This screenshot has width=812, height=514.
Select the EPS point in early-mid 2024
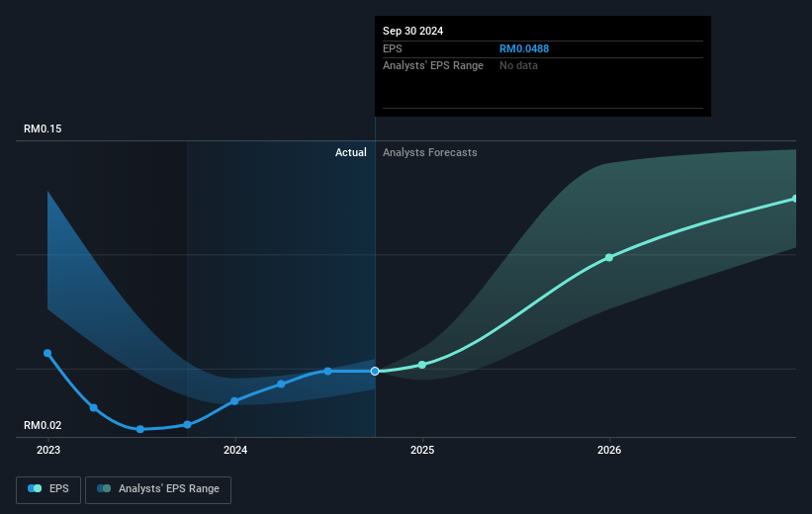281,385
